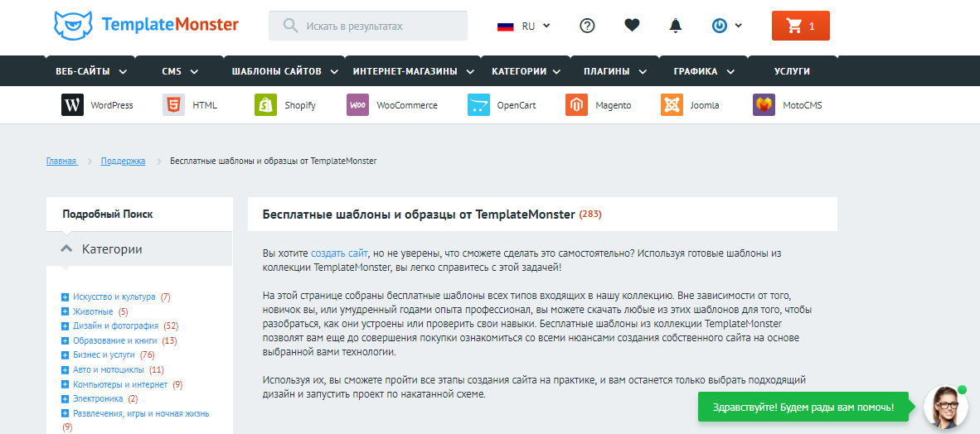Click the Подробный Поиск heading

click(108, 215)
